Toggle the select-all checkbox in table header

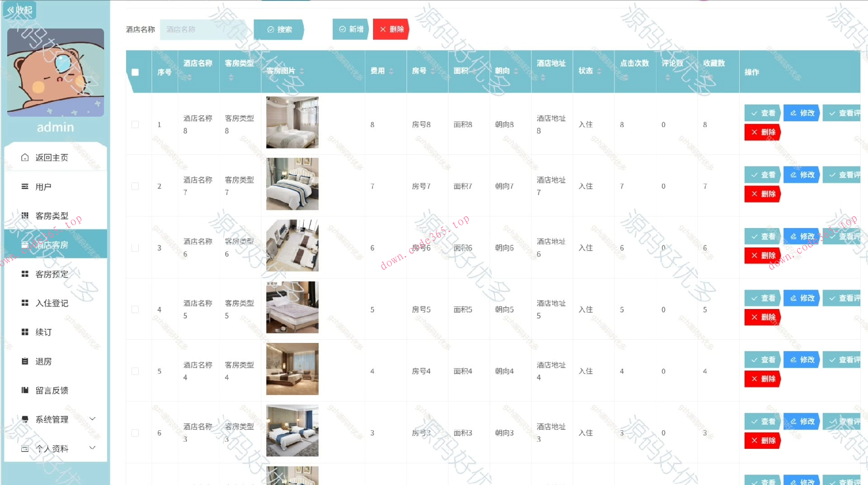tap(135, 72)
